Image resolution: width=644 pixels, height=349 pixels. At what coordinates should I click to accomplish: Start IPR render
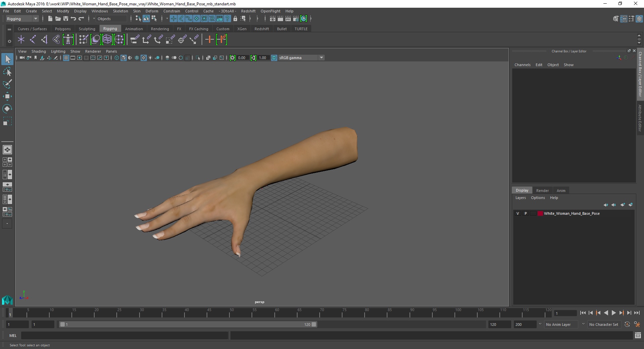pyautogui.click(x=288, y=19)
